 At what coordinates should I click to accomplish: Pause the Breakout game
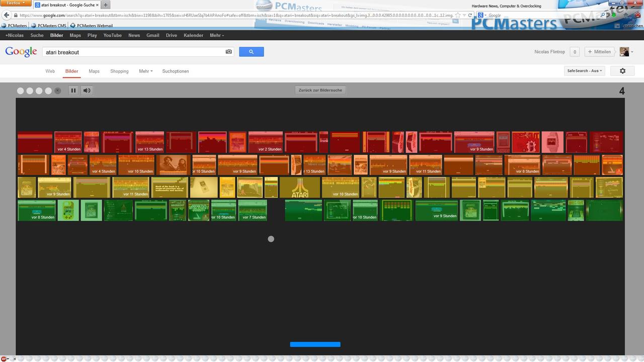[73, 90]
